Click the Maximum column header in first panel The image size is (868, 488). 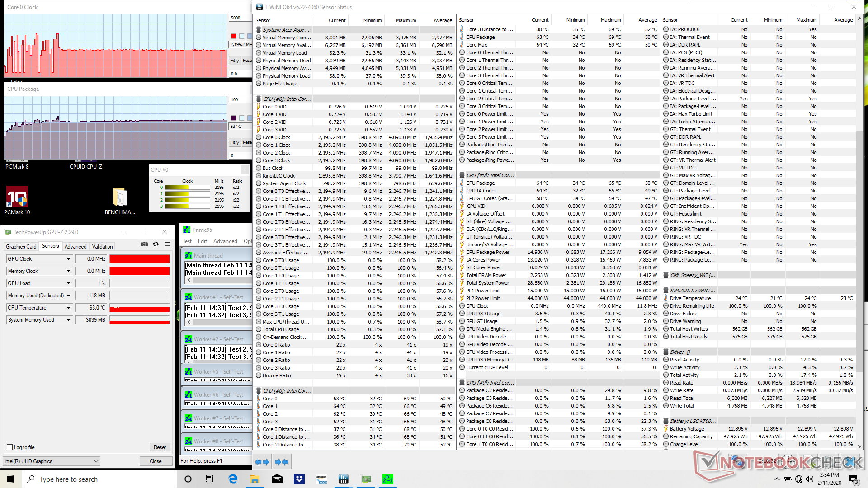pyautogui.click(x=406, y=20)
